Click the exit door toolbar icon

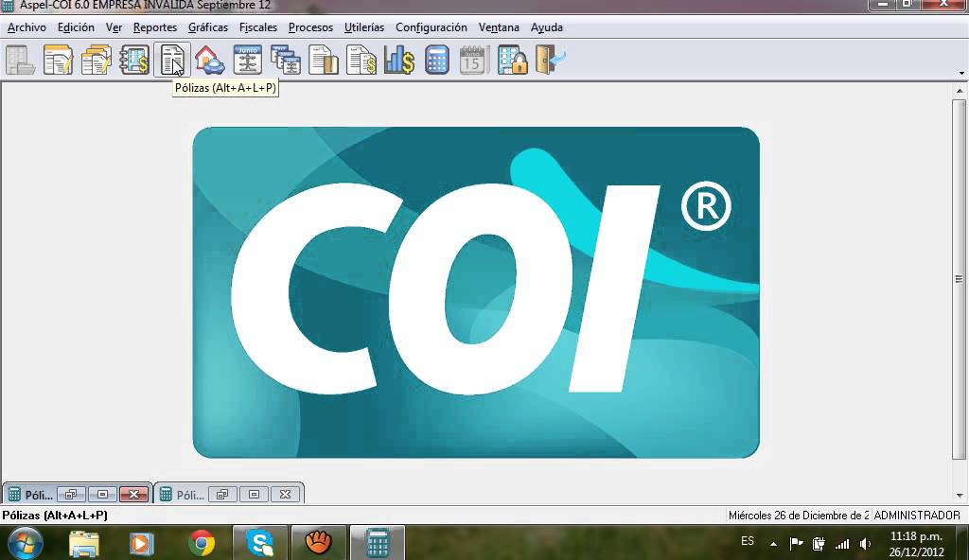[551, 60]
